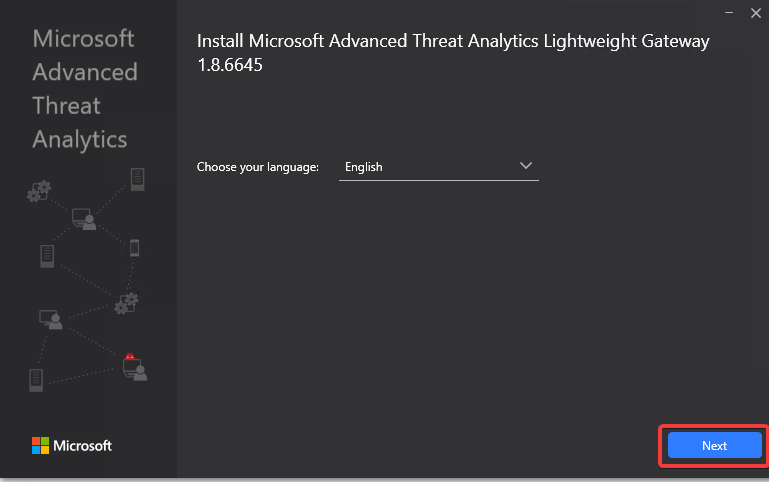The height and width of the screenshot is (482, 769).
Task: Click user workstation icon left of lower gears
Action: click(50, 320)
